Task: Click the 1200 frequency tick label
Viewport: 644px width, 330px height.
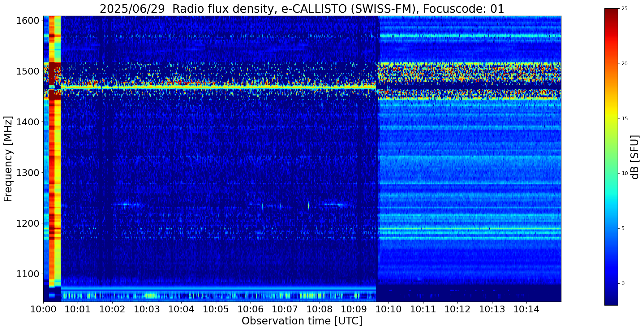Action: point(28,223)
